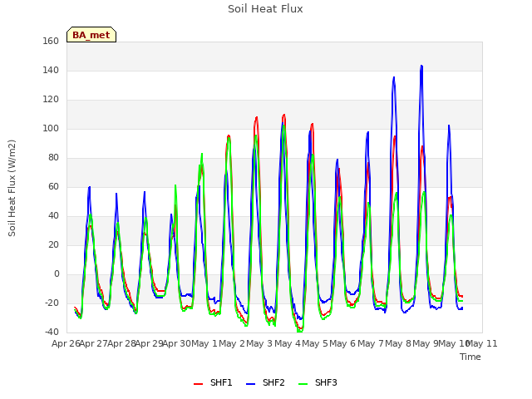Screen dimensions: 532x399
Task: Click the red SHF1 peak near 110 on May 3
Action: (284, 115)
